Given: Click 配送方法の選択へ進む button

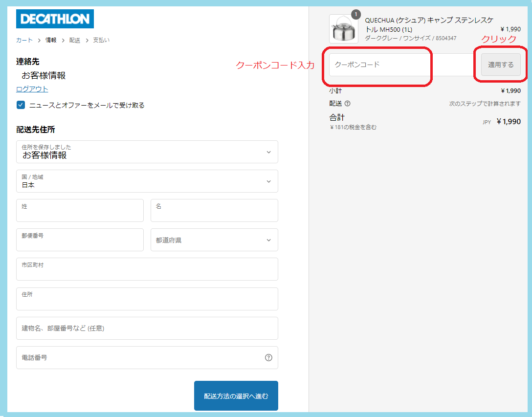Looking at the screenshot, I should pos(236,395).
